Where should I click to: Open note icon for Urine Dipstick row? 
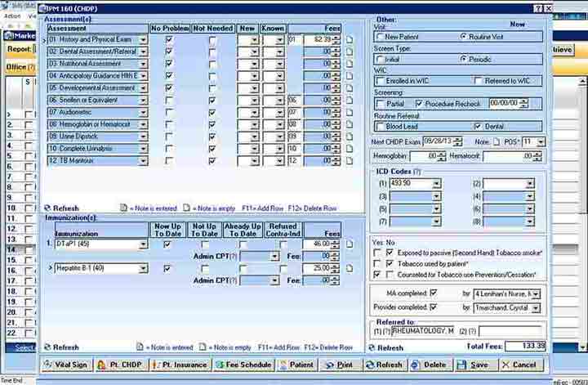350,137
